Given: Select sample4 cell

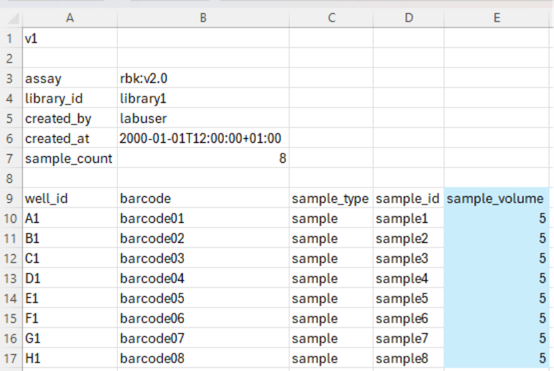Looking at the screenshot, I should tap(408, 278).
